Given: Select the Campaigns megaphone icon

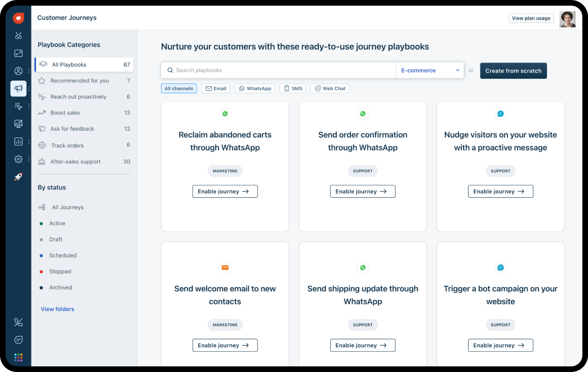Looking at the screenshot, I should pos(18,88).
